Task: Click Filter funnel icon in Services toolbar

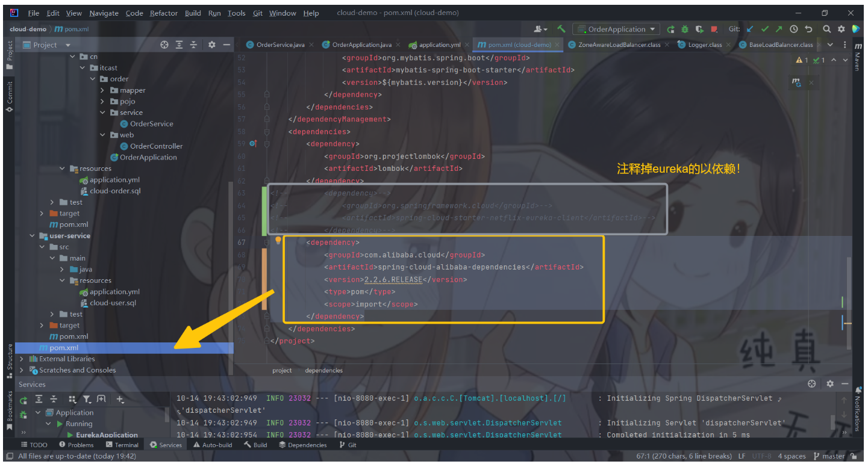Action: tap(87, 399)
